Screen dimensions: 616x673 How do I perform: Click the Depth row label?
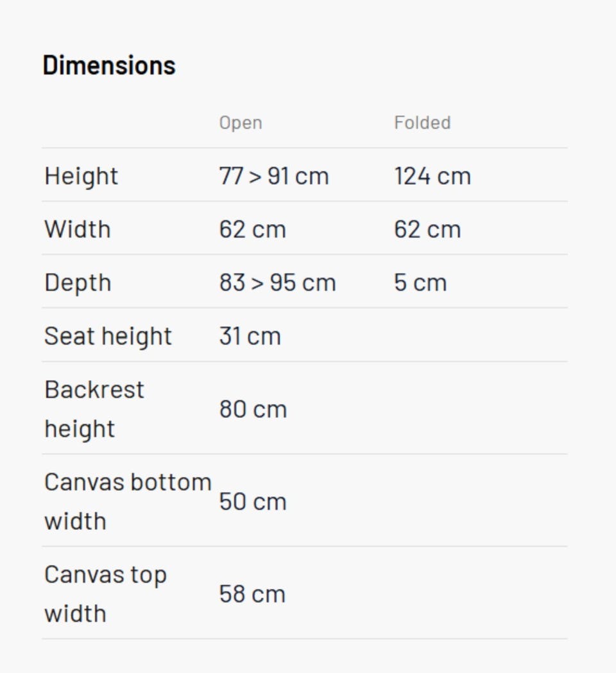coord(78,283)
